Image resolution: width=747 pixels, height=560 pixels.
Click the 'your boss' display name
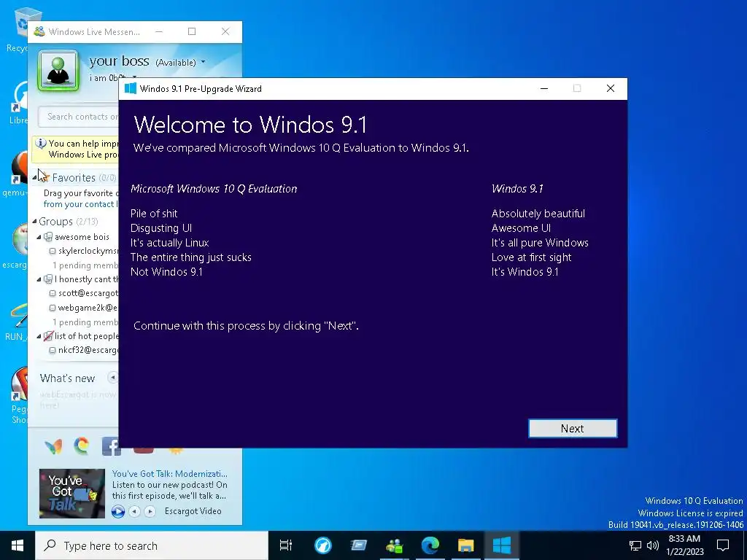coord(119,61)
